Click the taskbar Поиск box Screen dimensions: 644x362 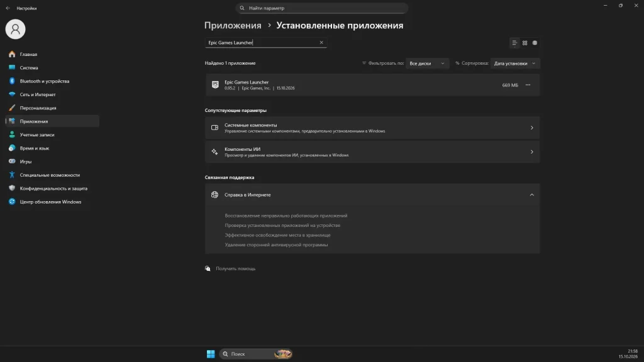coord(256,354)
